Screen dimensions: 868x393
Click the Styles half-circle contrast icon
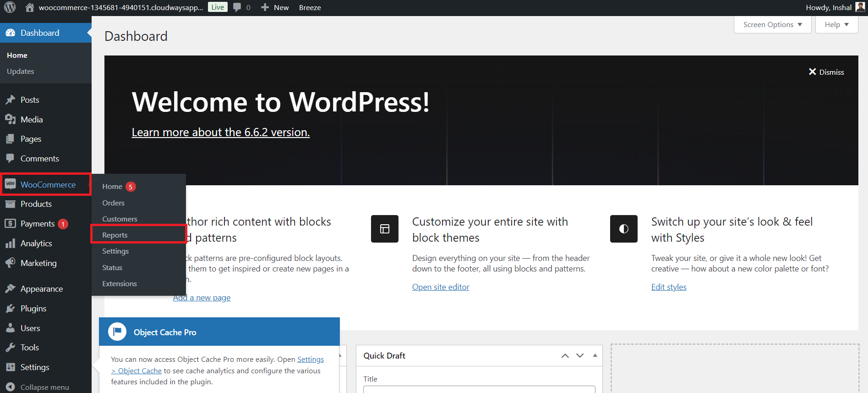(x=624, y=229)
